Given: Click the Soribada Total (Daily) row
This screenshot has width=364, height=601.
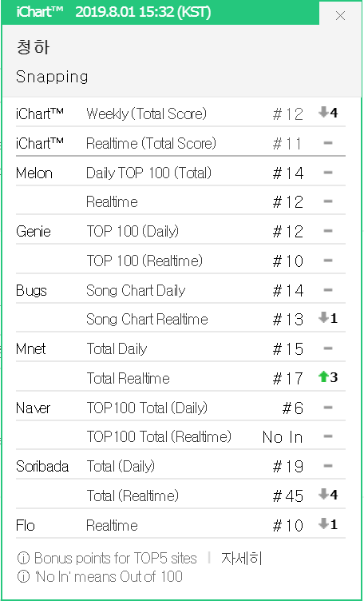Looking at the screenshot, I should (180, 467).
